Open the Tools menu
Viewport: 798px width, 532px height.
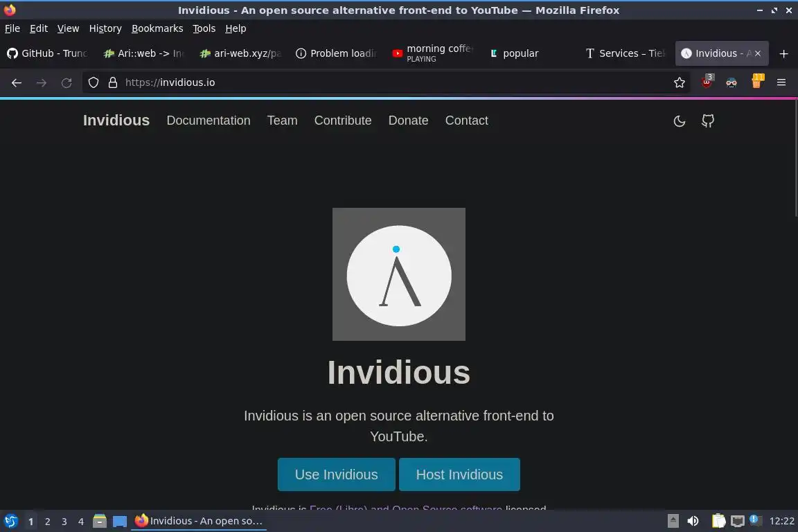click(204, 28)
